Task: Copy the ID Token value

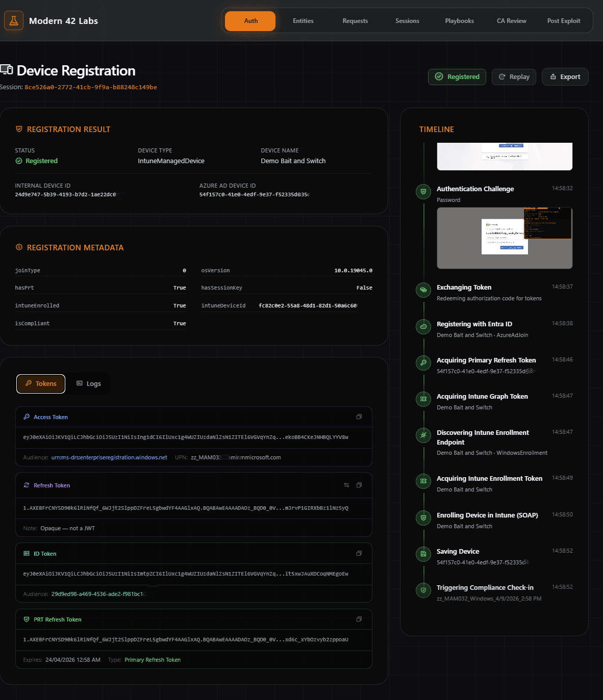Action: [359, 554]
